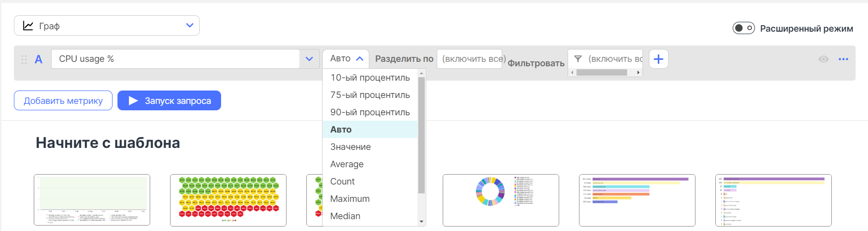The image size is (868, 231).
Task: Click the blue plus add filter icon
Action: 658,59
